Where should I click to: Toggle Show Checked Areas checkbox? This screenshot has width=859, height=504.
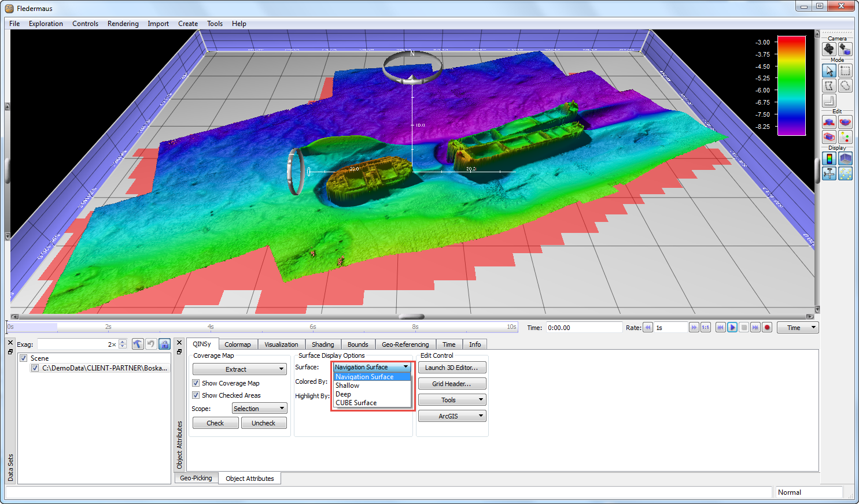click(x=196, y=395)
